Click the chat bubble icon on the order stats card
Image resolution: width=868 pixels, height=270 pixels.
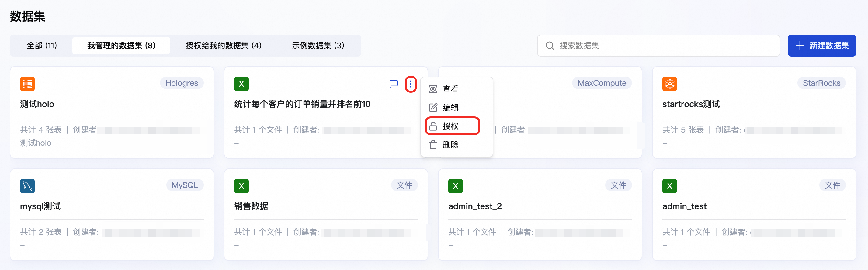393,84
